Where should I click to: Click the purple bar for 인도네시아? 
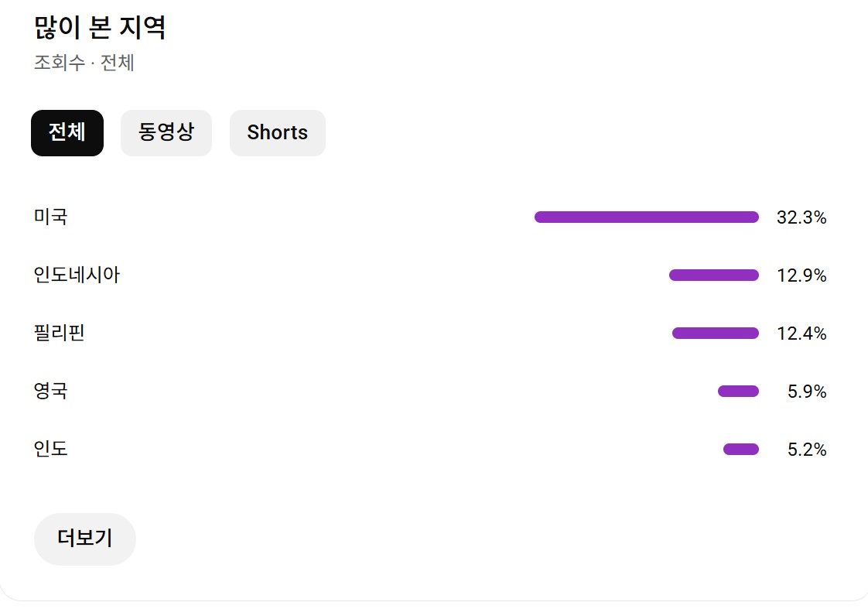tap(713, 275)
